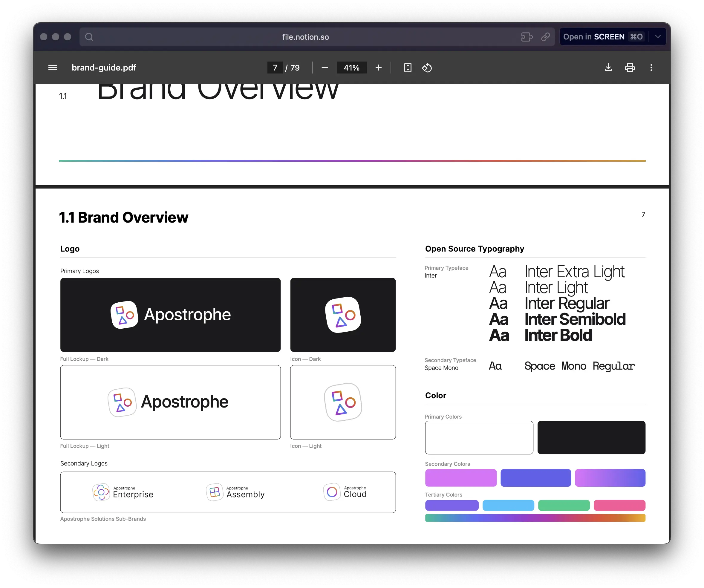
Task: Click the Apostrophe Cloud sub-brand logo
Action: click(x=345, y=492)
